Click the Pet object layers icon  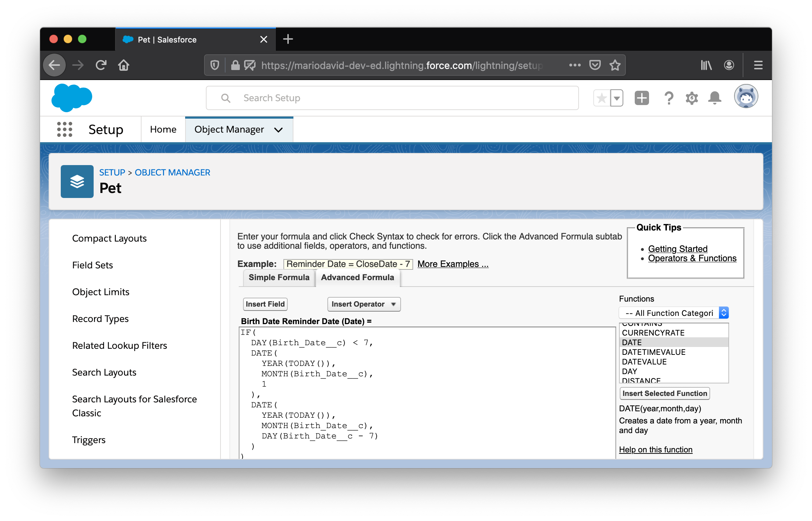[77, 182]
